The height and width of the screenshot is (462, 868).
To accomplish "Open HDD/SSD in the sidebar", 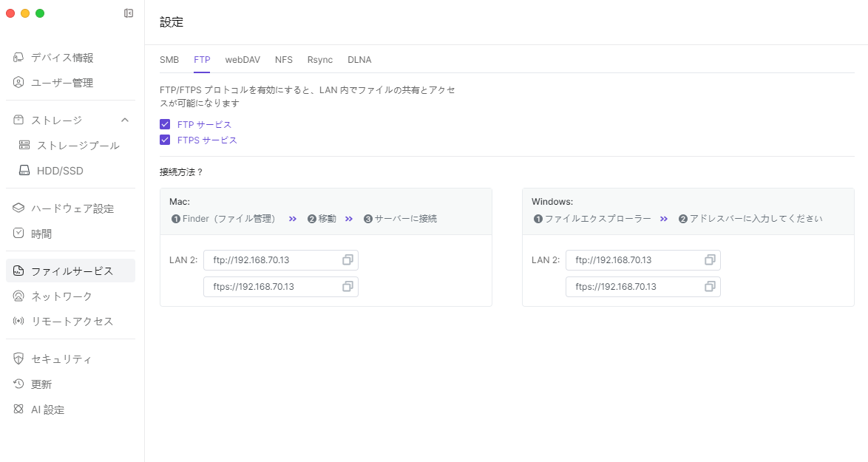I will 60,171.
